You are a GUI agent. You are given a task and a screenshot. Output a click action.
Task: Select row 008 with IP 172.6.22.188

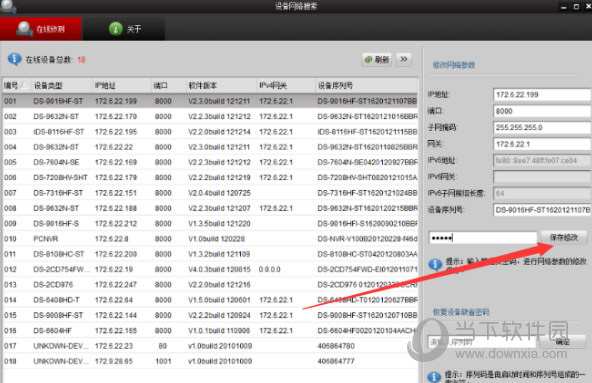coord(210,208)
